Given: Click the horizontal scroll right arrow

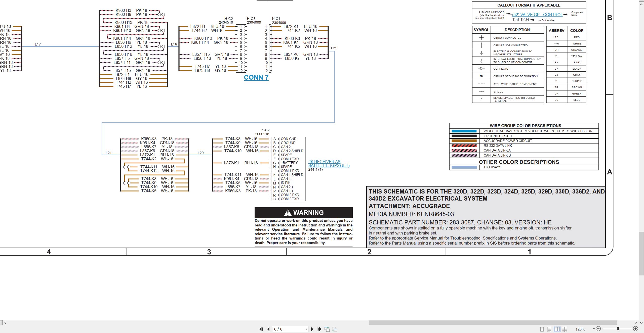Looking at the screenshot, I should [636, 323].
